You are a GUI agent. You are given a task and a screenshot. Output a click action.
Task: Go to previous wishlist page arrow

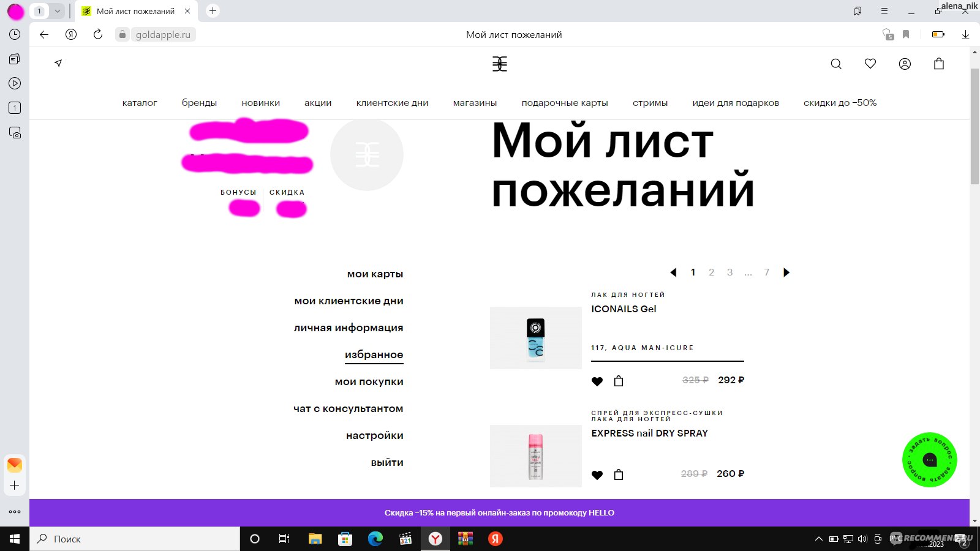(674, 272)
